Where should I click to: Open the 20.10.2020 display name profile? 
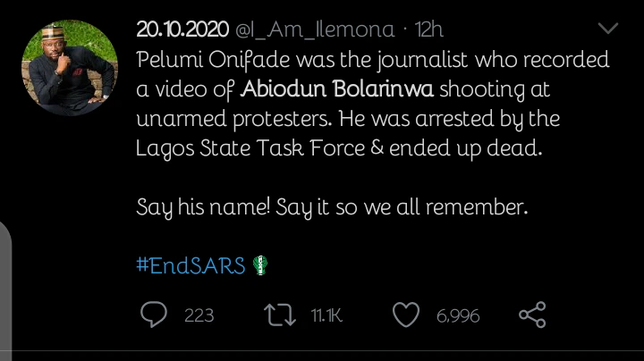coord(182,29)
